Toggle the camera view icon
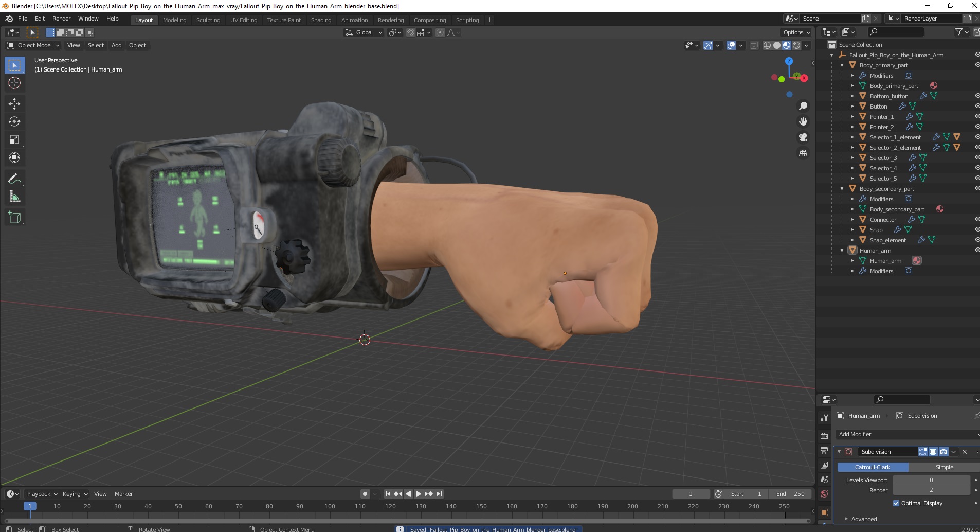 tap(803, 137)
